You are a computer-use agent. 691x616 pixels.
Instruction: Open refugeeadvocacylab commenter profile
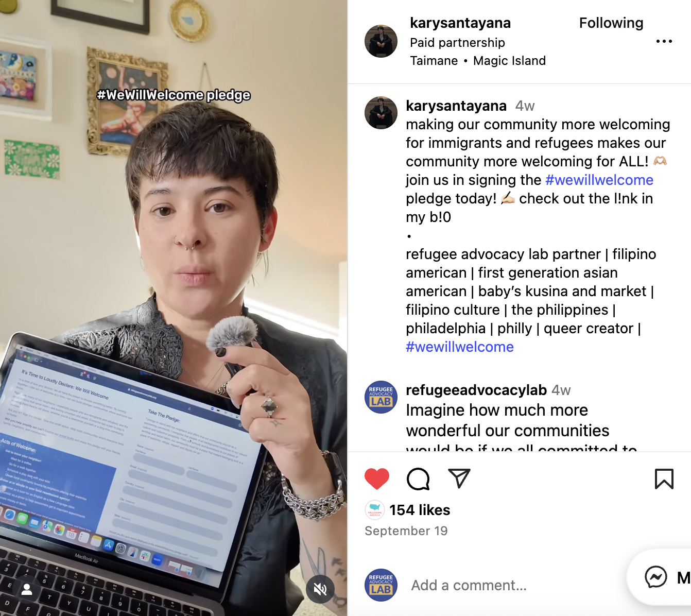pyautogui.click(x=476, y=390)
